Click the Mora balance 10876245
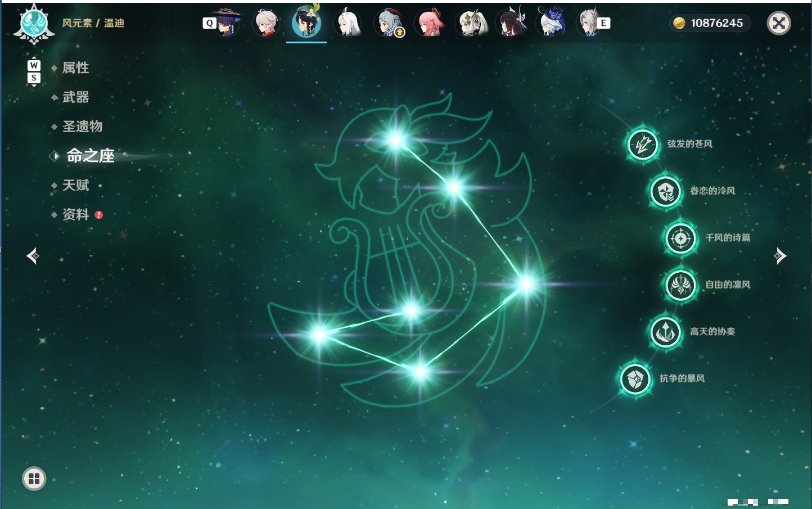 [710, 23]
